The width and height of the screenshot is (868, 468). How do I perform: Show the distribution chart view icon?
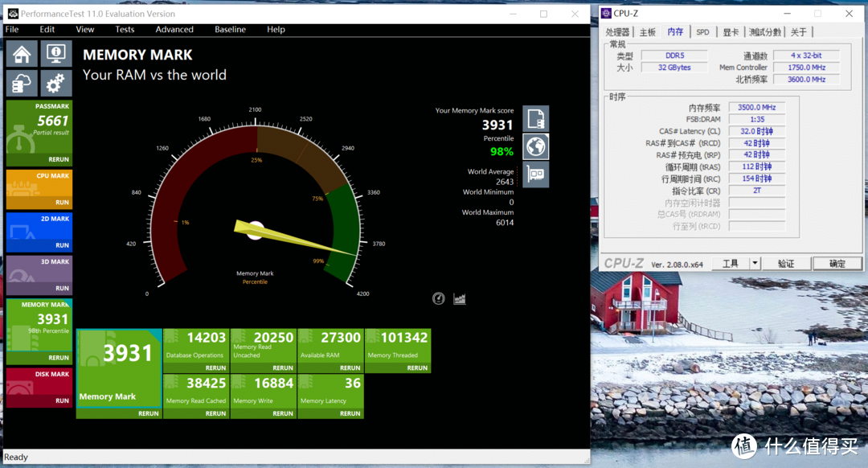(x=460, y=298)
